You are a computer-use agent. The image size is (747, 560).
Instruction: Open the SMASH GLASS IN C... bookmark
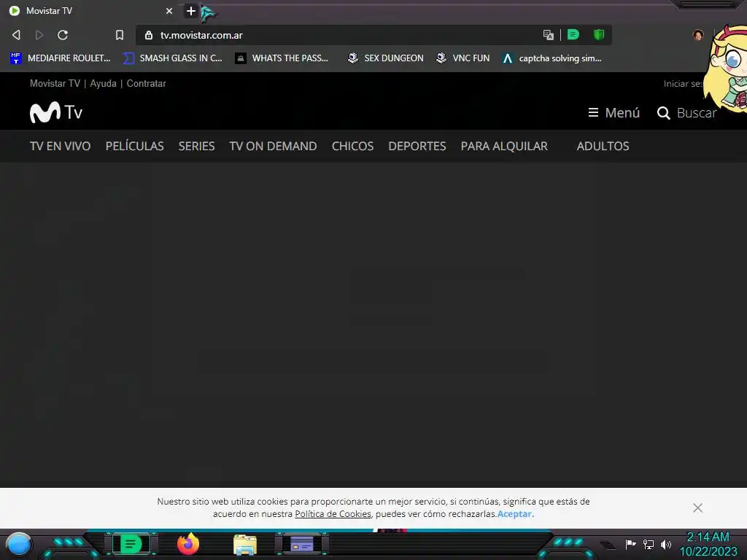point(172,58)
